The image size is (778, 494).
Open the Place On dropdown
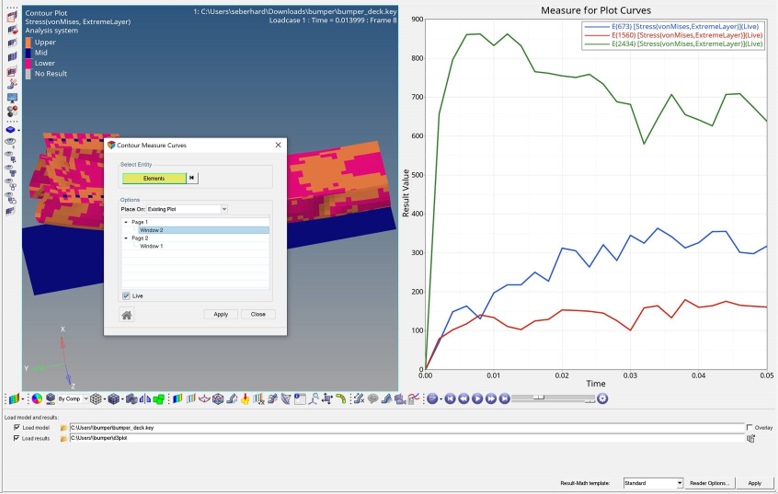(x=224, y=209)
